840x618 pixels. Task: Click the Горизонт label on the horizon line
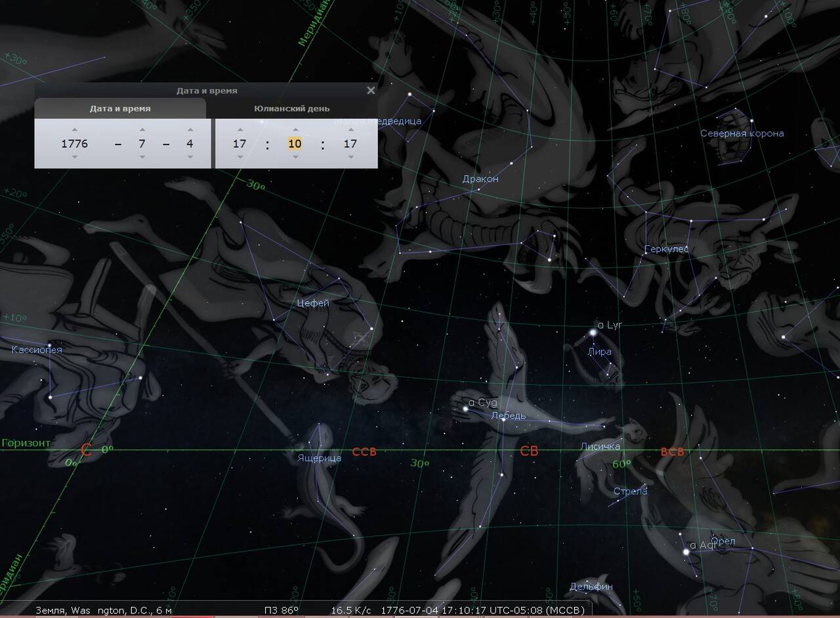pyautogui.click(x=26, y=443)
